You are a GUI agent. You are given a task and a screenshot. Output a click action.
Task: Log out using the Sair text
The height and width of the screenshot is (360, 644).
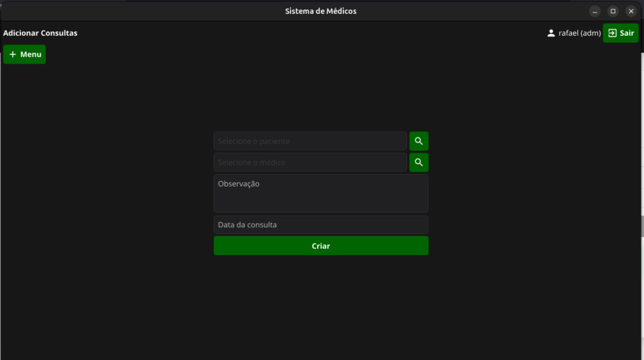point(627,33)
